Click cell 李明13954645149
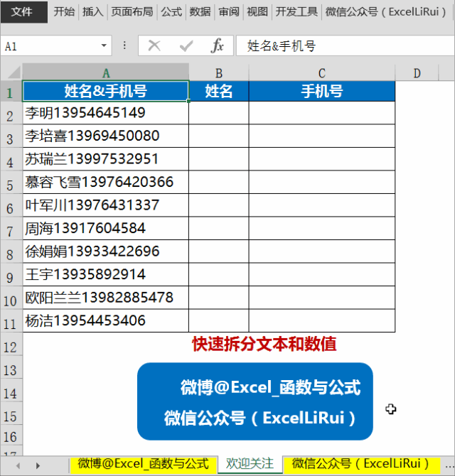The image size is (455, 476). (x=105, y=113)
